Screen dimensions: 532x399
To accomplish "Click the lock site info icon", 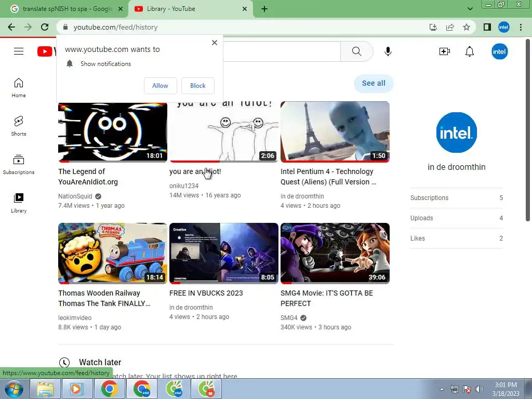I will tap(65, 27).
